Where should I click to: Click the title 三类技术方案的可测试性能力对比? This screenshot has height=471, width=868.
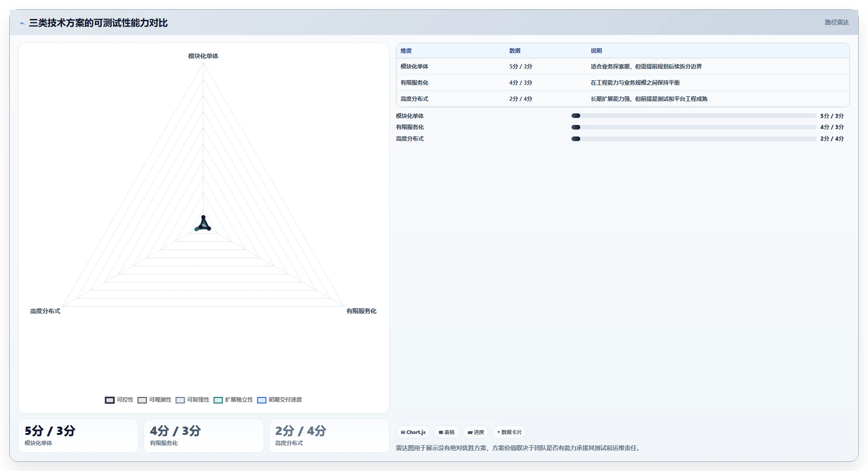pyautogui.click(x=98, y=23)
